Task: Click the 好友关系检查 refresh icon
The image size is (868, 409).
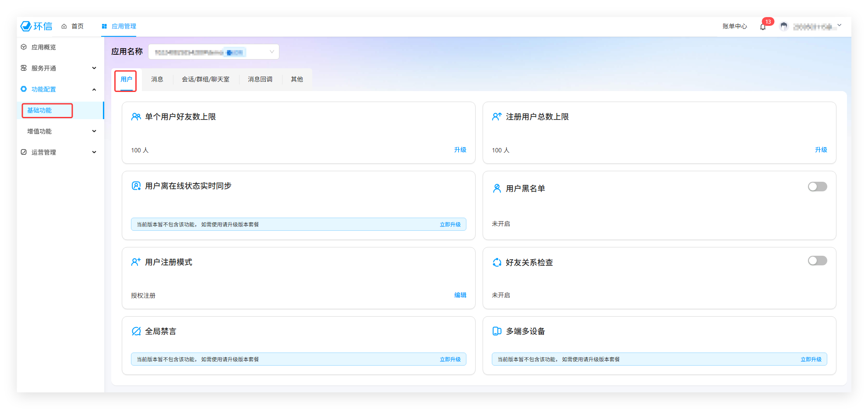Action: coord(497,262)
